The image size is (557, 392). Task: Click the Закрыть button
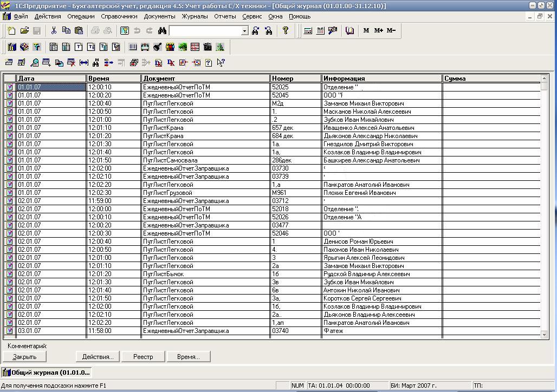[24, 357]
